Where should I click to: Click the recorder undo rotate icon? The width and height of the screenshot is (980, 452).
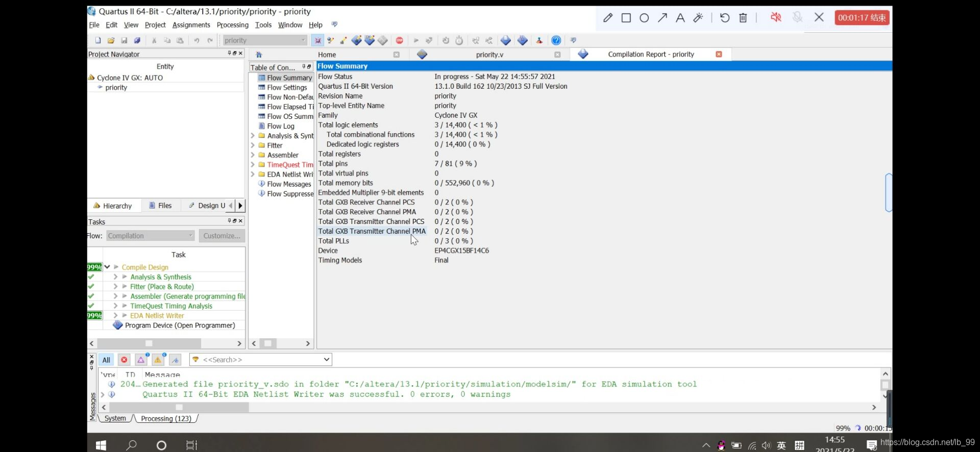[x=725, y=18]
